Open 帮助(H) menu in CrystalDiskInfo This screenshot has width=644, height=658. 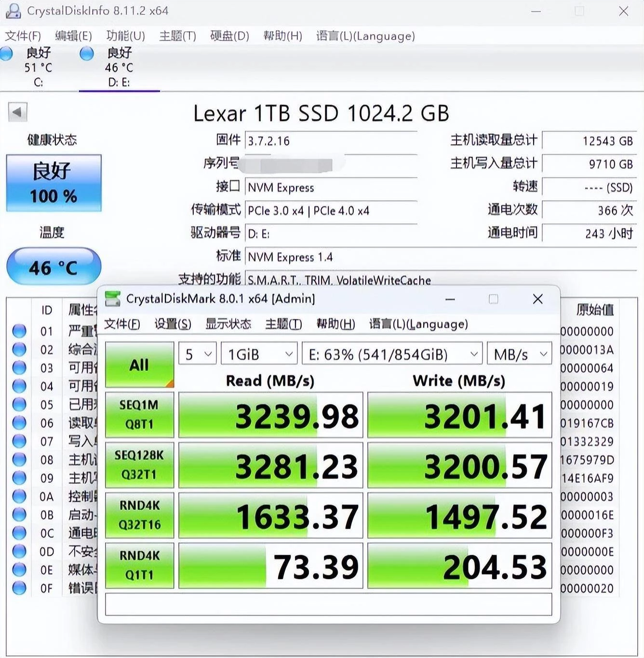tap(282, 36)
